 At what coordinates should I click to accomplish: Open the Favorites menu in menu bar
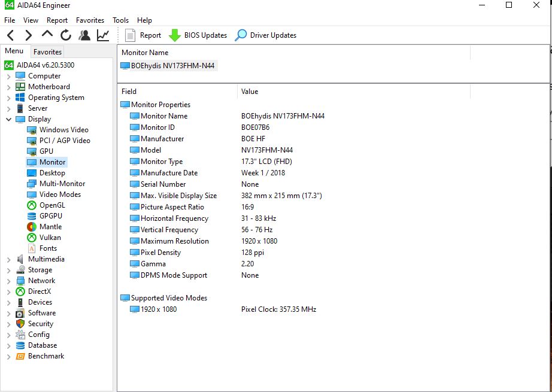[90, 20]
